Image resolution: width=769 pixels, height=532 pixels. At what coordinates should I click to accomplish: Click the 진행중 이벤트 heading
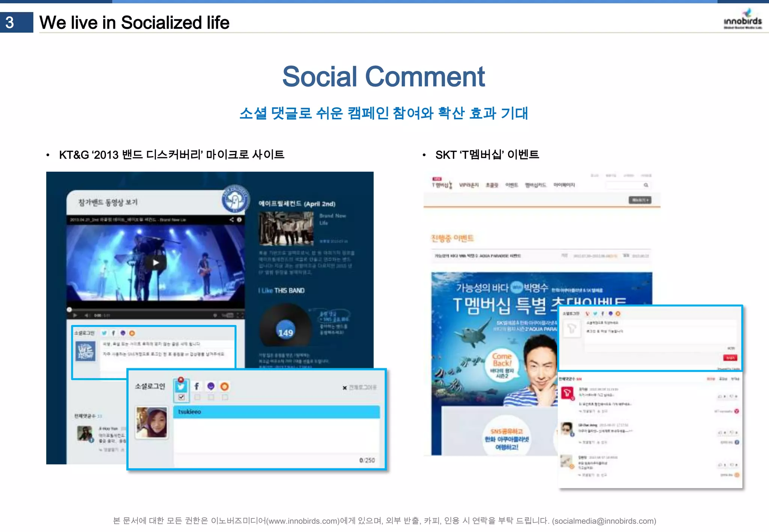click(x=452, y=238)
